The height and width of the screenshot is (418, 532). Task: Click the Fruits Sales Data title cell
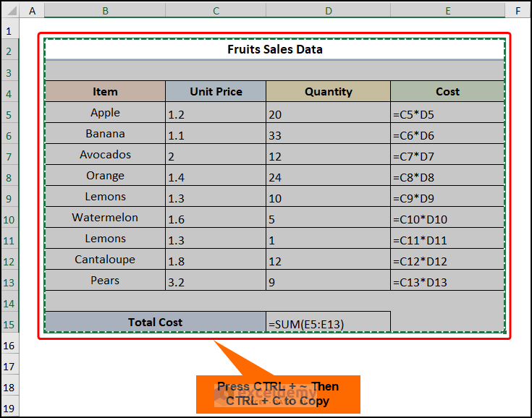tap(275, 50)
